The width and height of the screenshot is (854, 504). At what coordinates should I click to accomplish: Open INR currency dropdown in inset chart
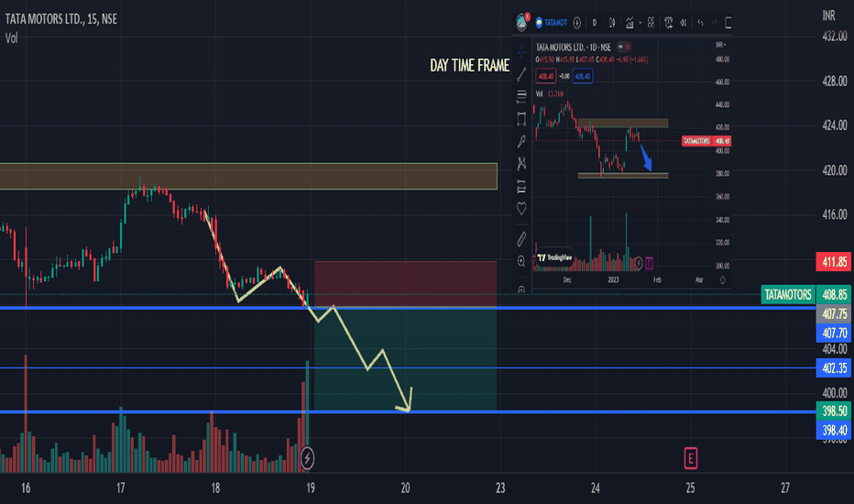coord(720,45)
